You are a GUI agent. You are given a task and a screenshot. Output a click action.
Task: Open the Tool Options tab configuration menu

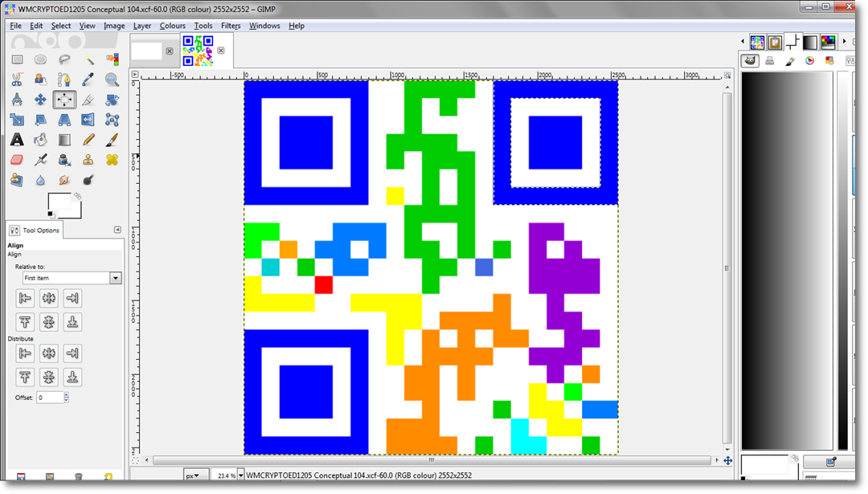click(117, 230)
